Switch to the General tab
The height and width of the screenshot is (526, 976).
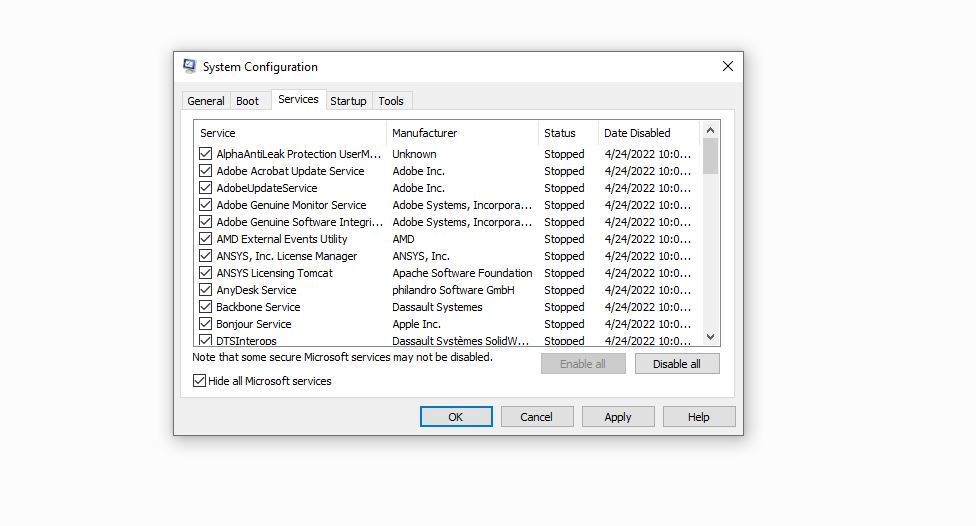(x=206, y=101)
